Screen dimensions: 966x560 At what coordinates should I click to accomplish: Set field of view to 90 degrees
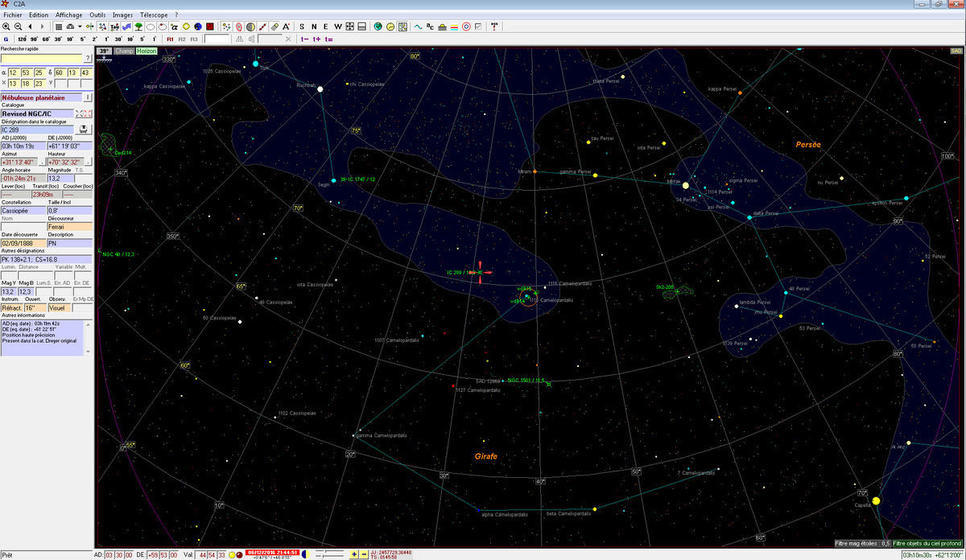34,39
